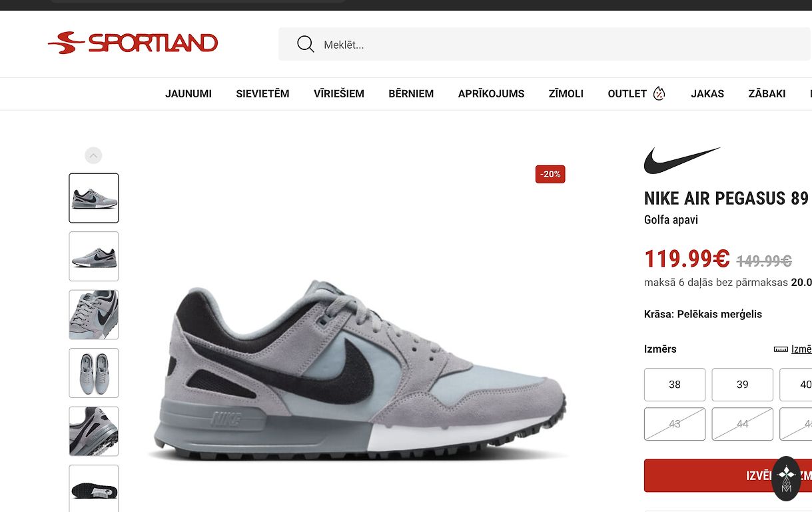Click the thumbnail carousel up arrow
This screenshot has height=512, width=812.
93,155
